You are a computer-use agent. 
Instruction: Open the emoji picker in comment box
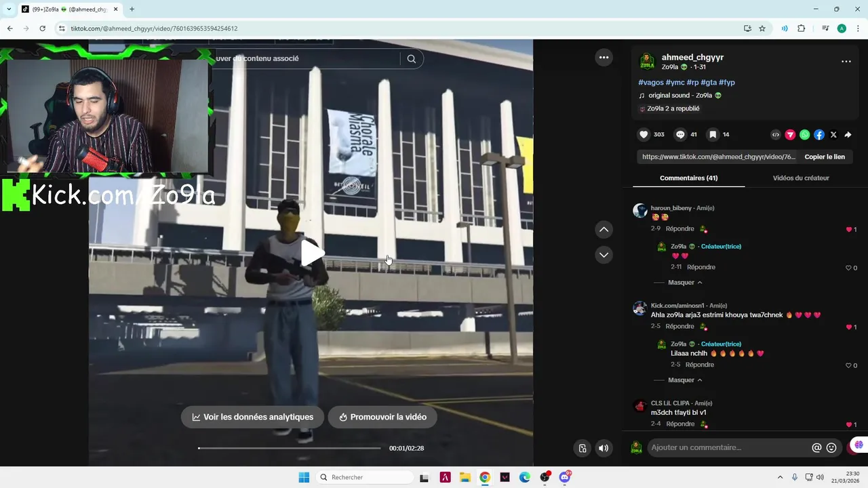tap(831, 447)
